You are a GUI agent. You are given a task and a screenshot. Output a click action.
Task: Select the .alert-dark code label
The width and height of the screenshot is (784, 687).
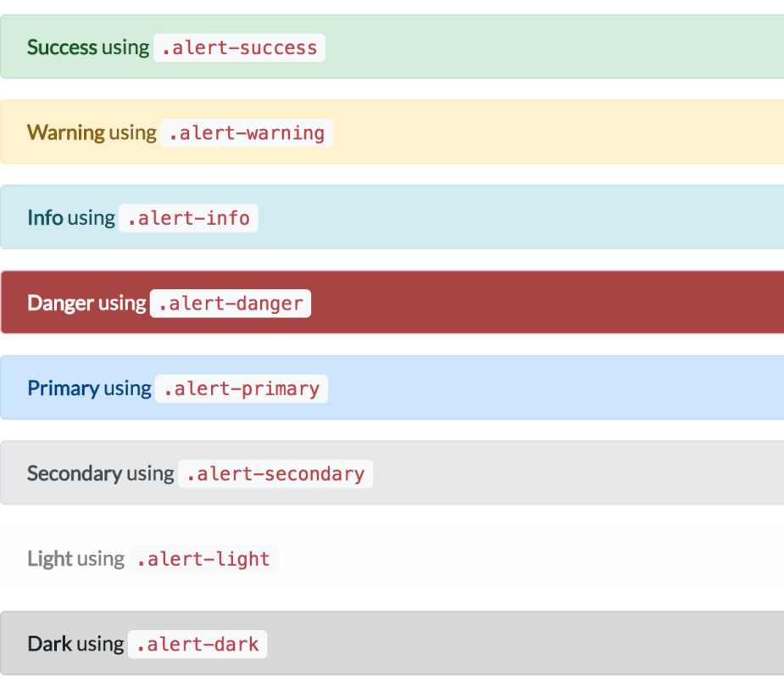pos(197,645)
